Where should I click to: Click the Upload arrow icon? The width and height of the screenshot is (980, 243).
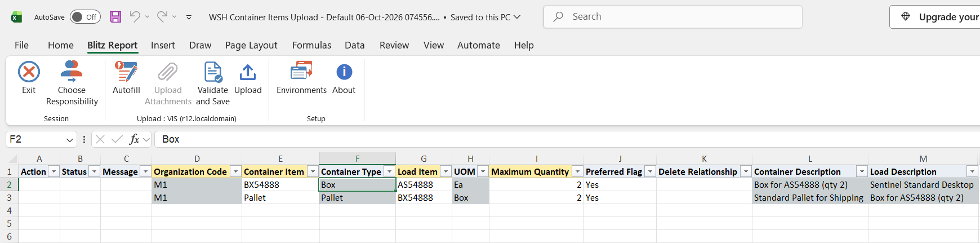coord(248,72)
